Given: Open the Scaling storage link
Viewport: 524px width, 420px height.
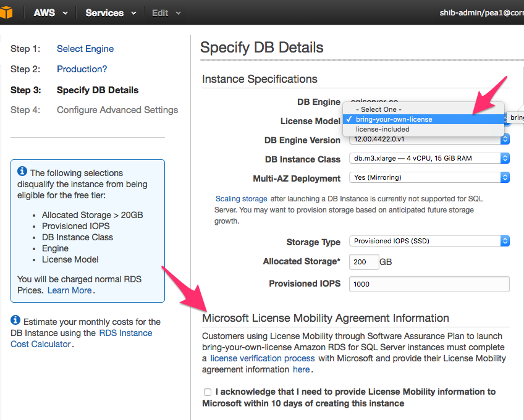Looking at the screenshot, I should 241,199.
